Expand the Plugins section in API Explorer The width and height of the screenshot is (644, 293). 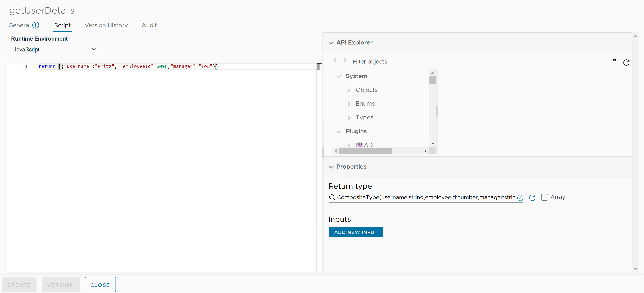click(x=339, y=131)
